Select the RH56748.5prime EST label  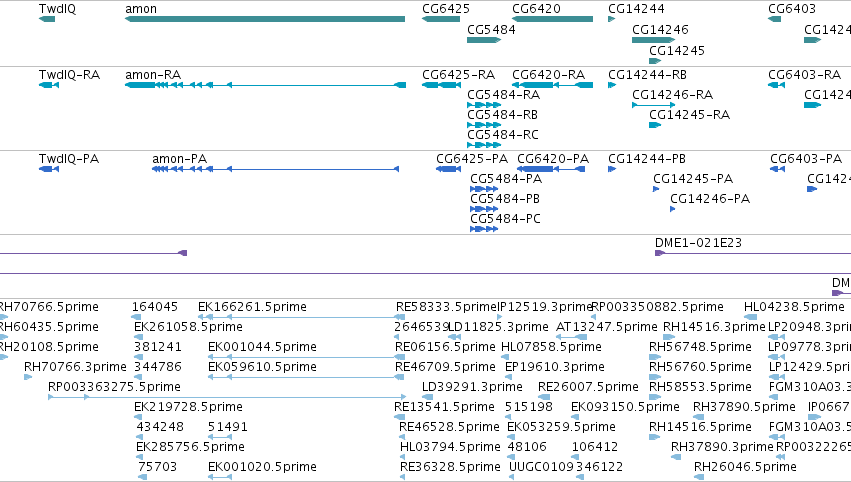pos(700,347)
